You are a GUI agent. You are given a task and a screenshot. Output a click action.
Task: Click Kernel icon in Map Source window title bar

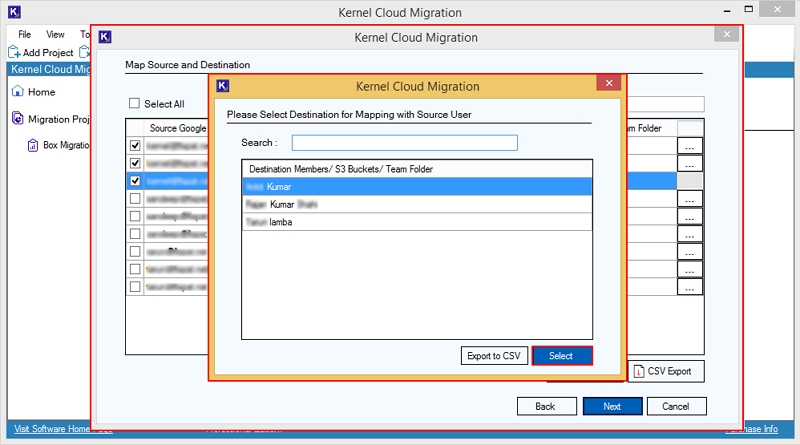[x=105, y=37]
